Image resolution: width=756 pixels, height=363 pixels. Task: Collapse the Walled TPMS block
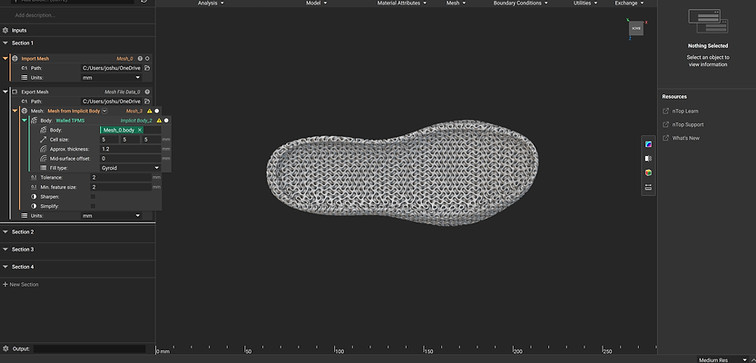click(24, 121)
